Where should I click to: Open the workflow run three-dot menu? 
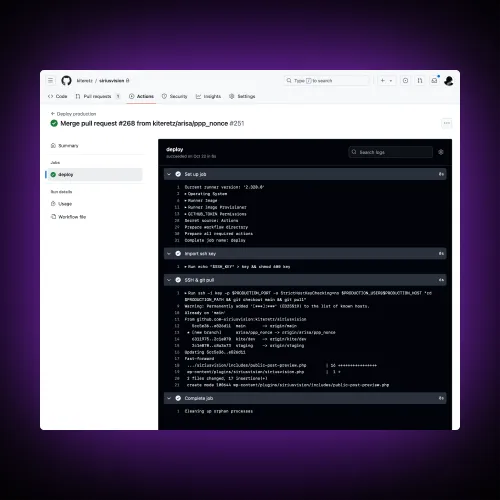click(x=447, y=123)
